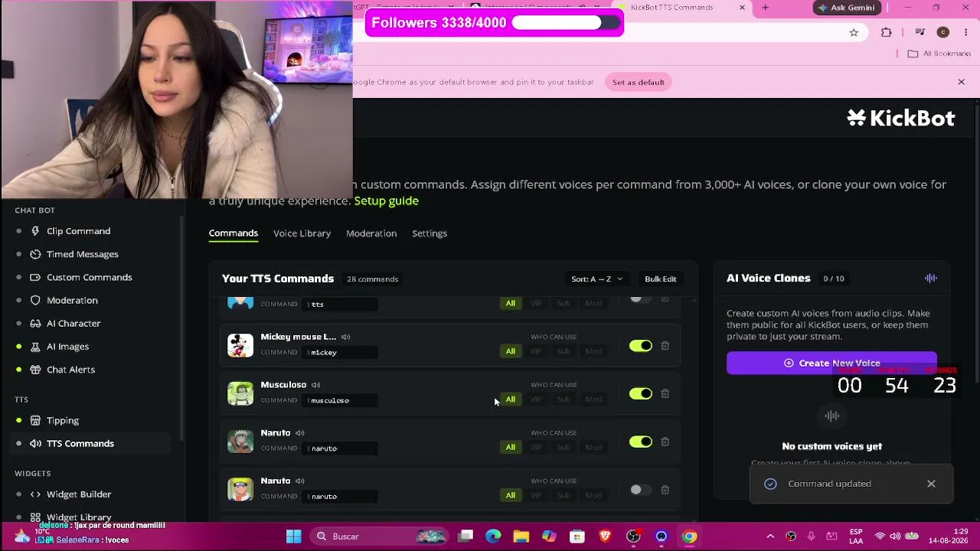Open the Sort: A–Z dropdown
The image size is (980, 551).
(597, 279)
